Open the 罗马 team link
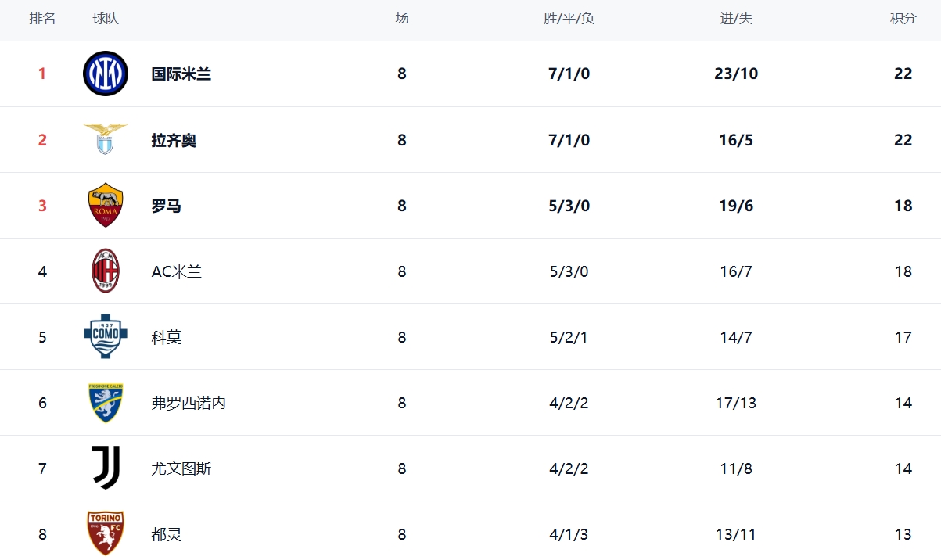This screenshot has width=941, height=560. pyautogui.click(x=166, y=206)
